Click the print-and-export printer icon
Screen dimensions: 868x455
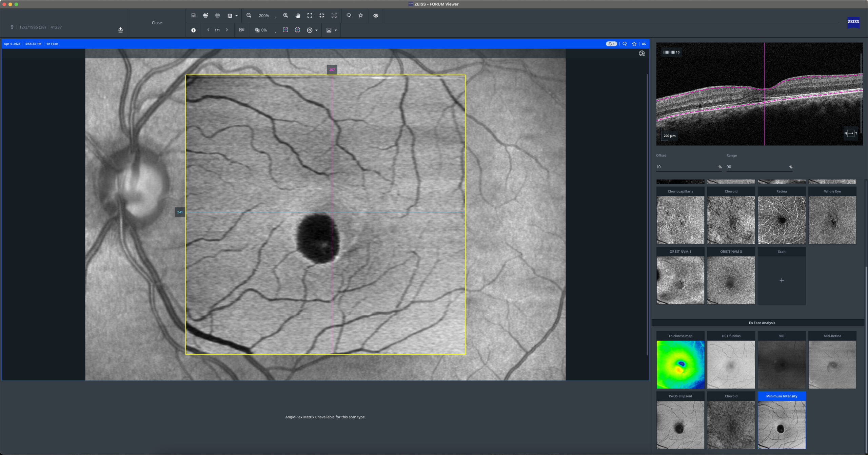click(205, 16)
